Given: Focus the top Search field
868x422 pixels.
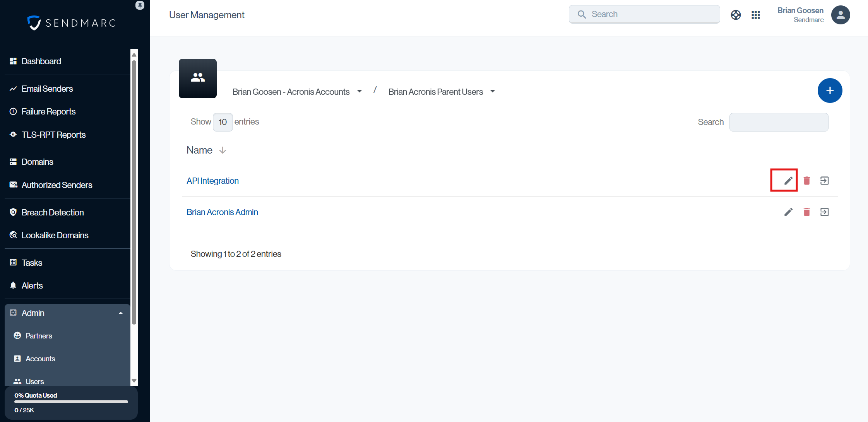Looking at the screenshot, I should click(644, 14).
